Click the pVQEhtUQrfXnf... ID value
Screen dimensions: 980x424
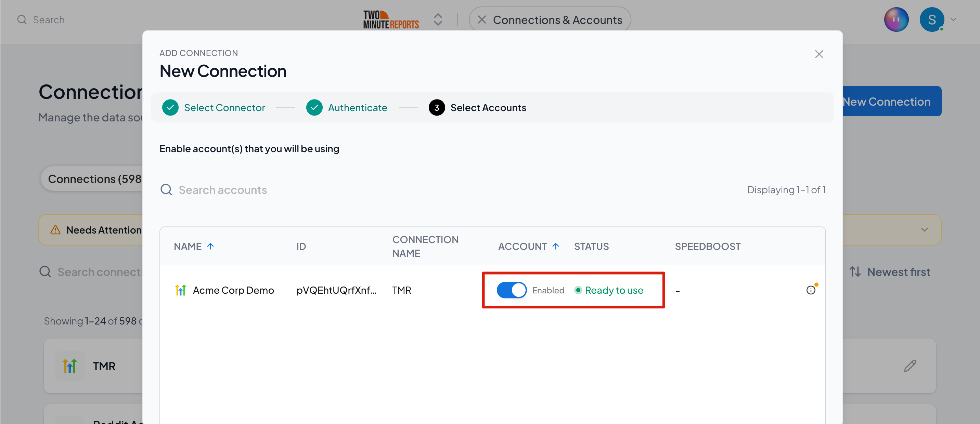click(x=336, y=290)
